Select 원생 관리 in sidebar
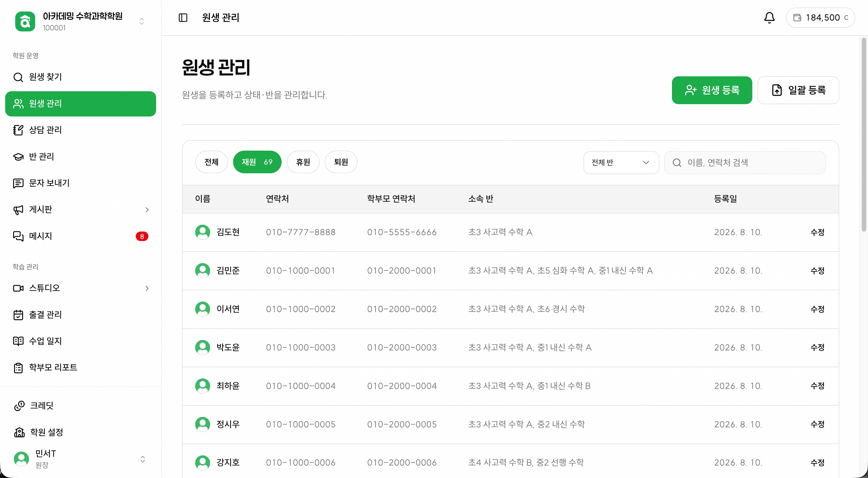 tap(81, 104)
